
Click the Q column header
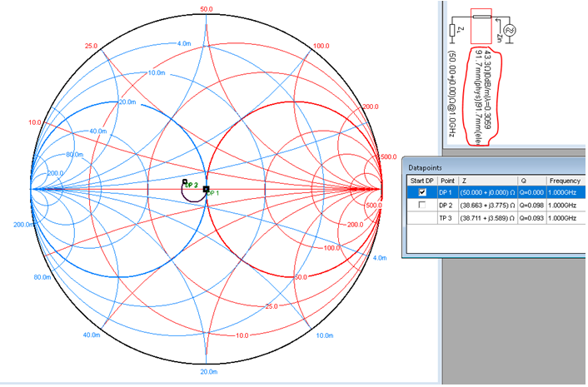531,181
